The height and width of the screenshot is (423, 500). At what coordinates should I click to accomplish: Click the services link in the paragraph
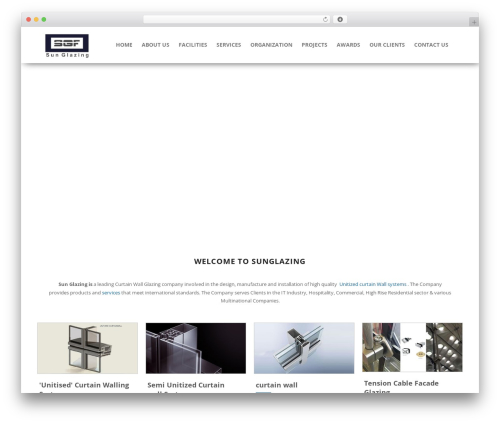(111, 293)
